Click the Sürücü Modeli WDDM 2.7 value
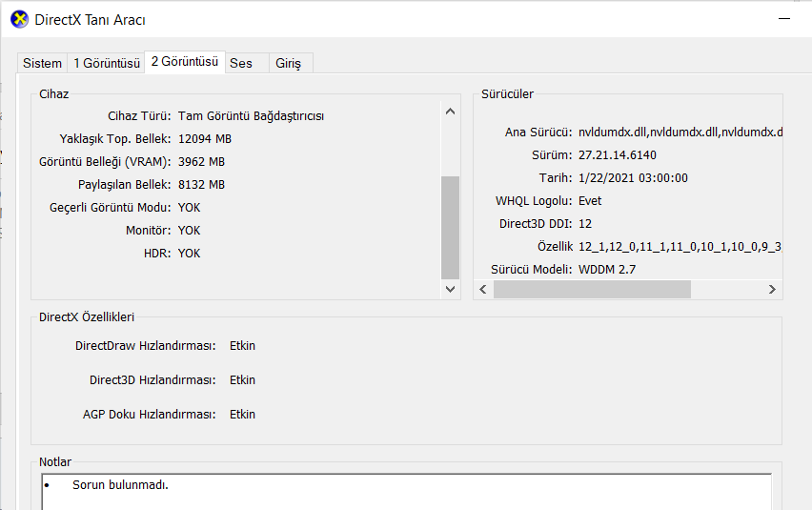This screenshot has height=510, width=812. coord(606,270)
